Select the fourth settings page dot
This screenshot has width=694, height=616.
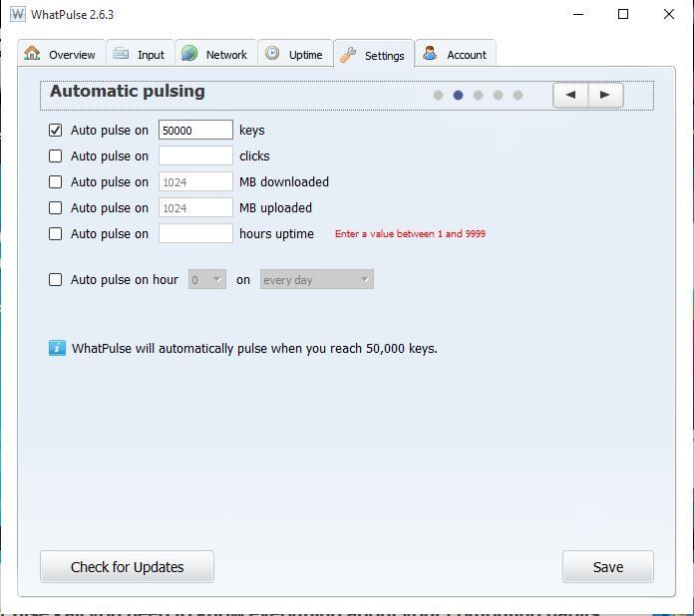pyautogui.click(x=498, y=95)
